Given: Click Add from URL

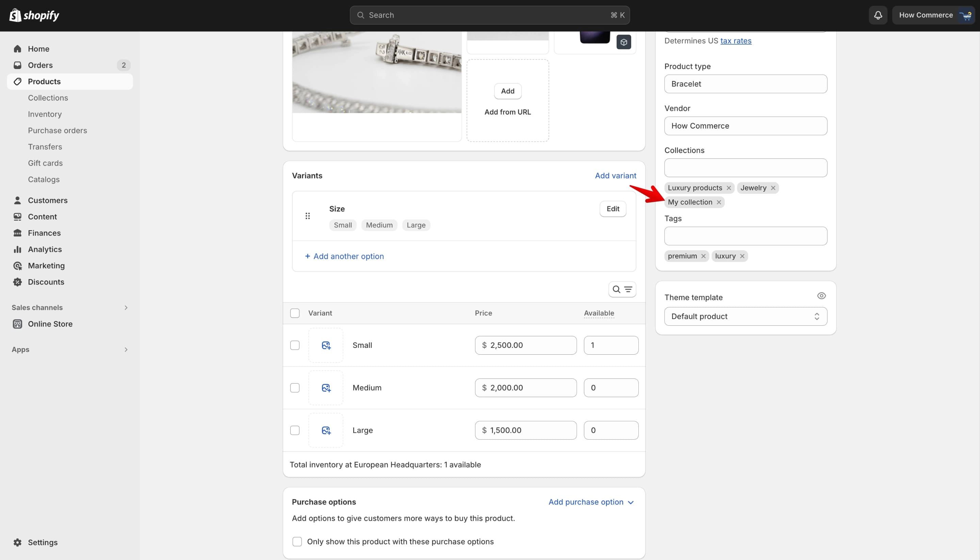Looking at the screenshot, I should point(507,112).
